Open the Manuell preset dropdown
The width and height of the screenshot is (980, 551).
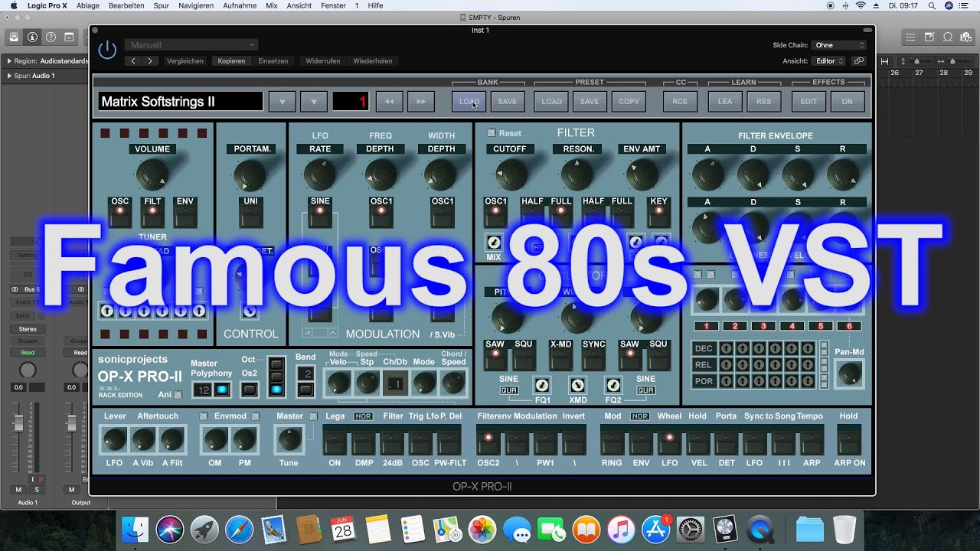tap(190, 45)
